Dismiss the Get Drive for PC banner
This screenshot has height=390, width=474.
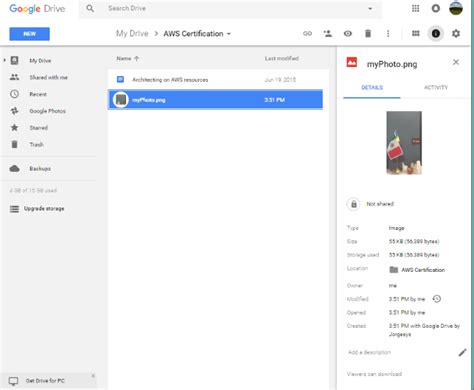click(93, 376)
